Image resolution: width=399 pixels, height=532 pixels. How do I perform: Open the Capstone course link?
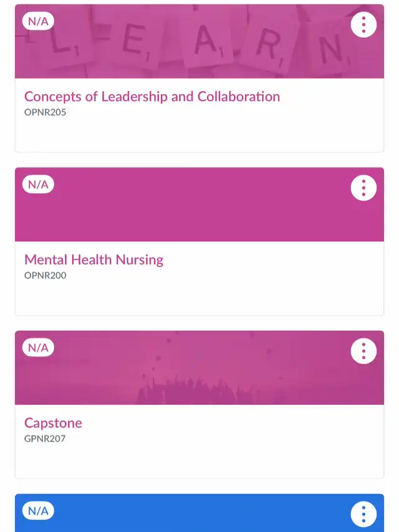pos(53,423)
